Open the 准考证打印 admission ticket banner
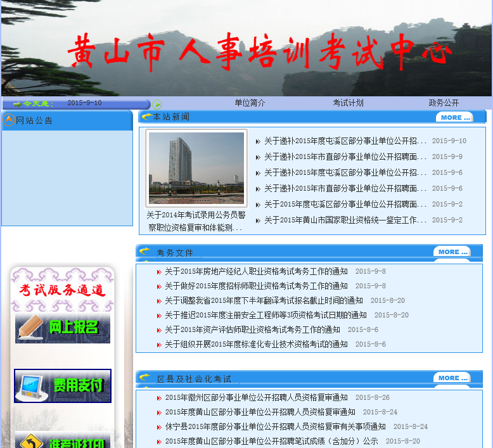Viewport: 493px width, 448px height. click(x=63, y=440)
